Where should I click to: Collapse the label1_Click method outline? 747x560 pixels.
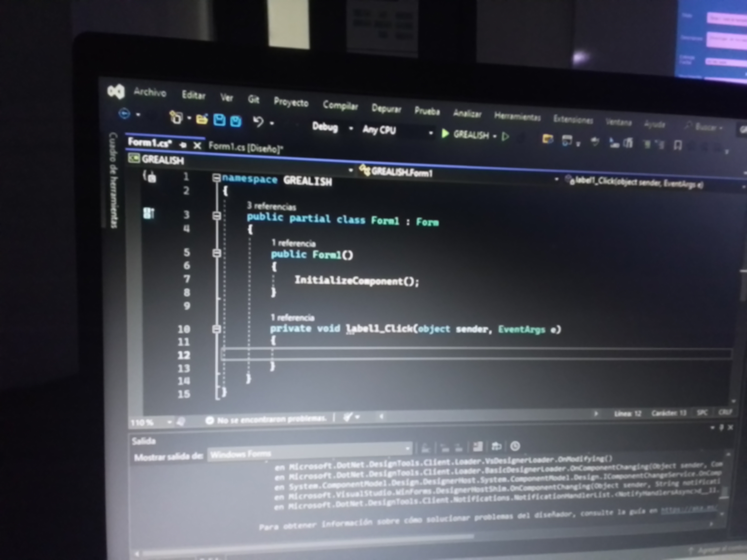pyautogui.click(x=217, y=329)
